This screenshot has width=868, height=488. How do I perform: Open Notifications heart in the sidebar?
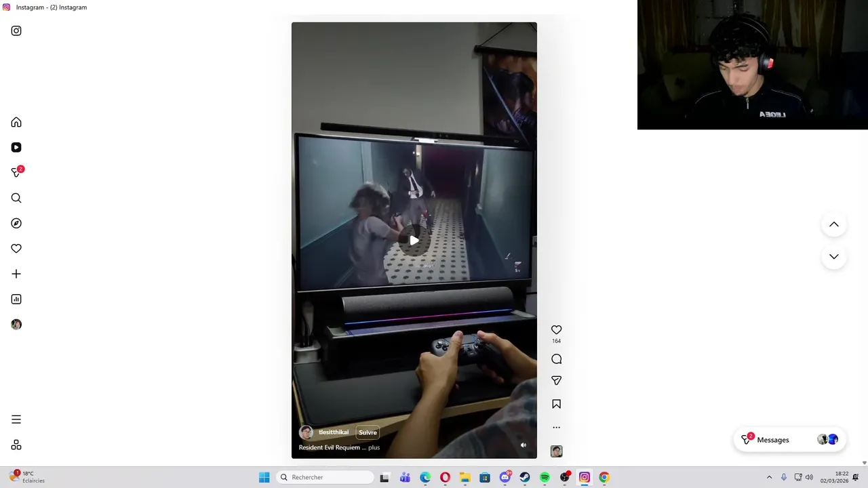[16, 249]
